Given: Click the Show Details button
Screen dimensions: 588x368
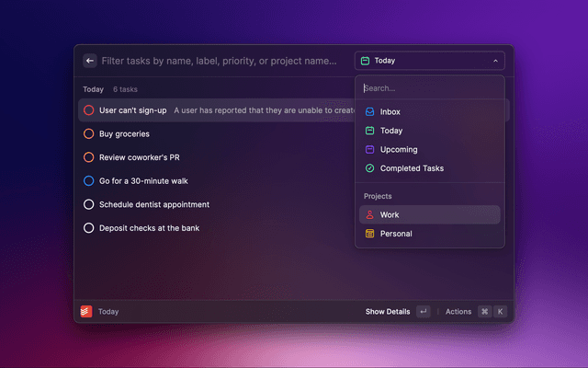Looking at the screenshot, I should coord(388,312).
